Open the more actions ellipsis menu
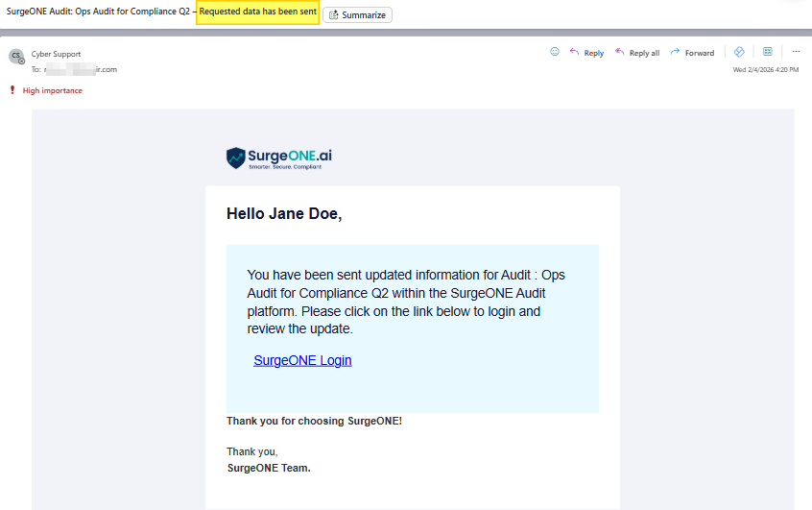The width and height of the screenshot is (812, 510). tap(796, 51)
